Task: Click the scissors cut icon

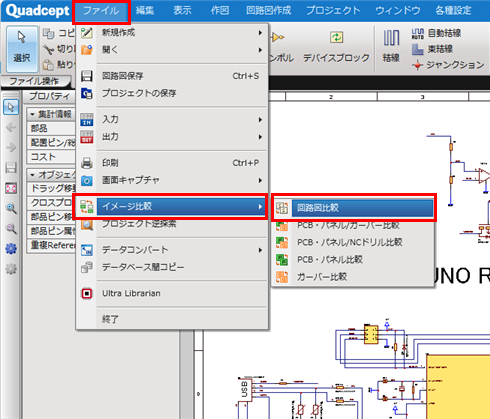Action: [49, 49]
